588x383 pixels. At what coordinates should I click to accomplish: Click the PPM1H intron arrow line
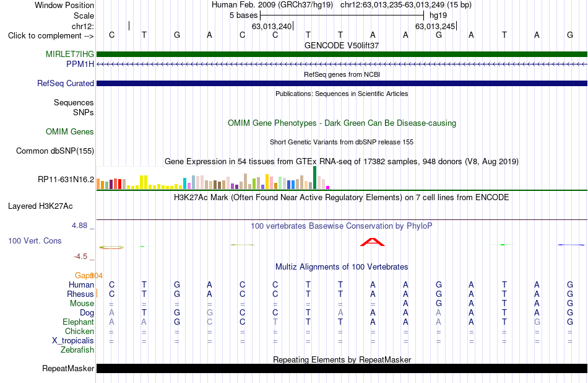[x=342, y=64]
